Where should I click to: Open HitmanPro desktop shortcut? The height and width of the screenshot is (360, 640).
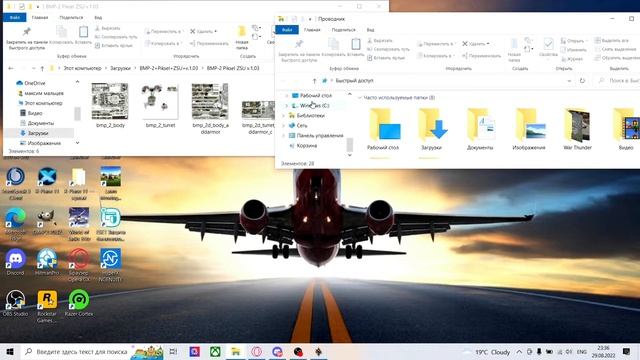point(47,262)
